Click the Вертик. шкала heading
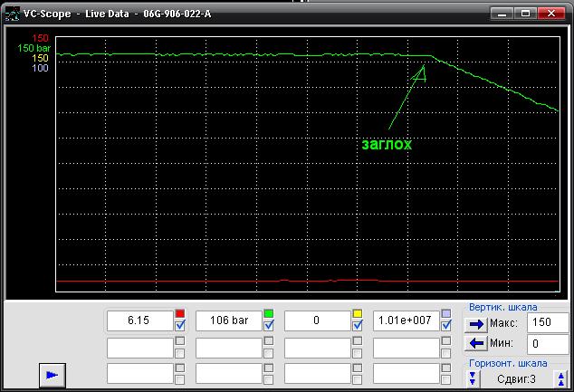This screenshot has width=574, height=392. pyautogui.click(x=503, y=307)
